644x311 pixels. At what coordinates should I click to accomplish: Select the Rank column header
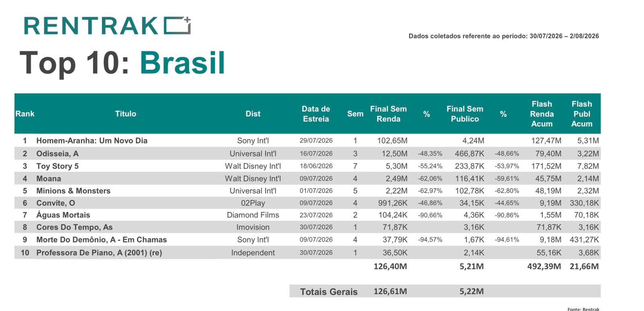click(25, 114)
